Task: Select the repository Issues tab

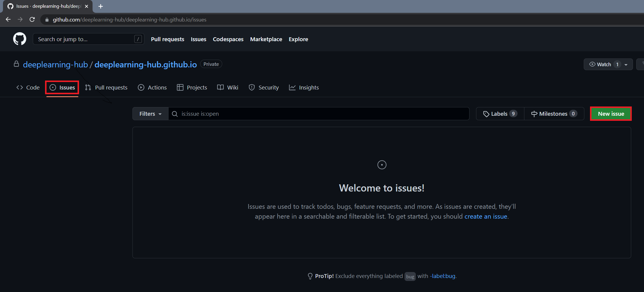Action: [62, 87]
